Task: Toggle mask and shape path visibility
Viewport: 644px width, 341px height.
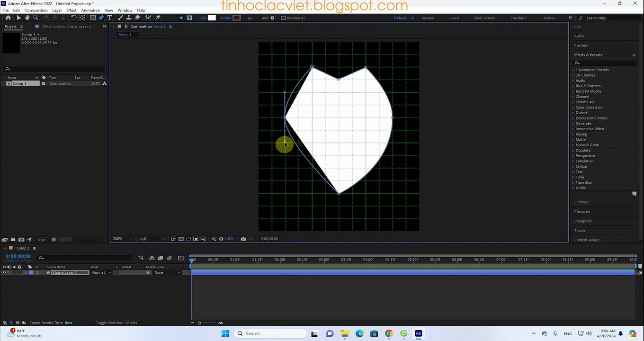Action: [x=188, y=239]
